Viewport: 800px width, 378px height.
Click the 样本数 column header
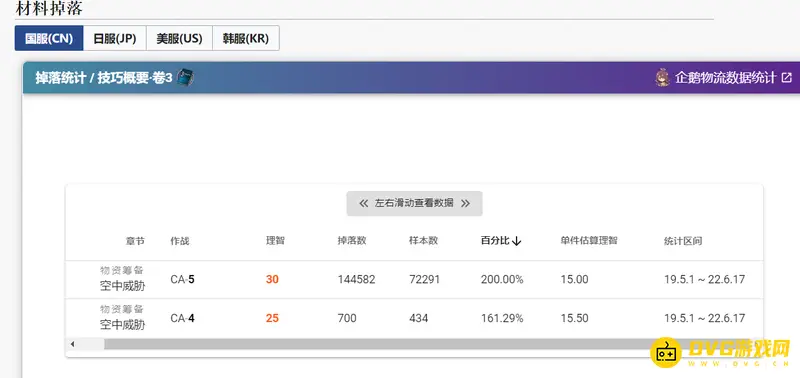423,241
